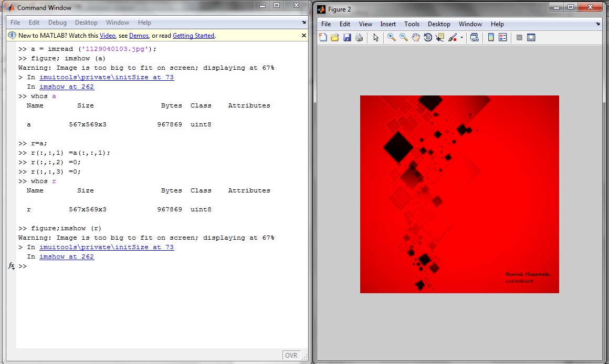Open Edit menu in Figure 2 window
The image size is (609, 364).
click(344, 24)
